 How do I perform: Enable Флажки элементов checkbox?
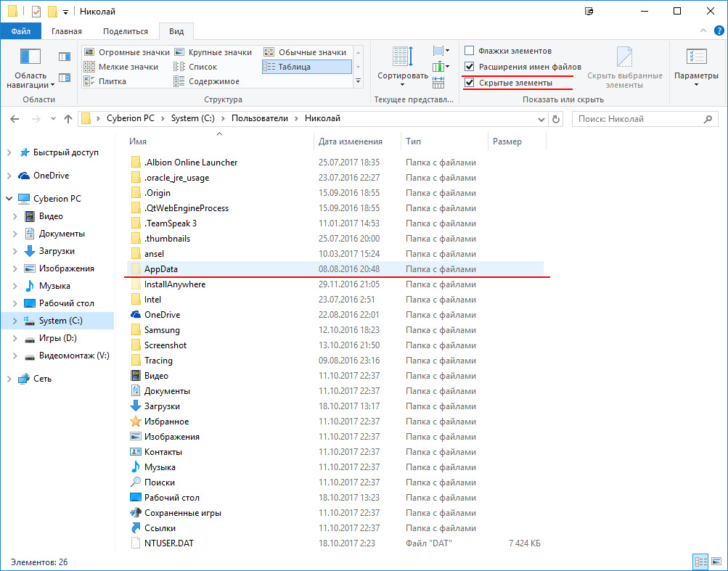pyautogui.click(x=470, y=51)
